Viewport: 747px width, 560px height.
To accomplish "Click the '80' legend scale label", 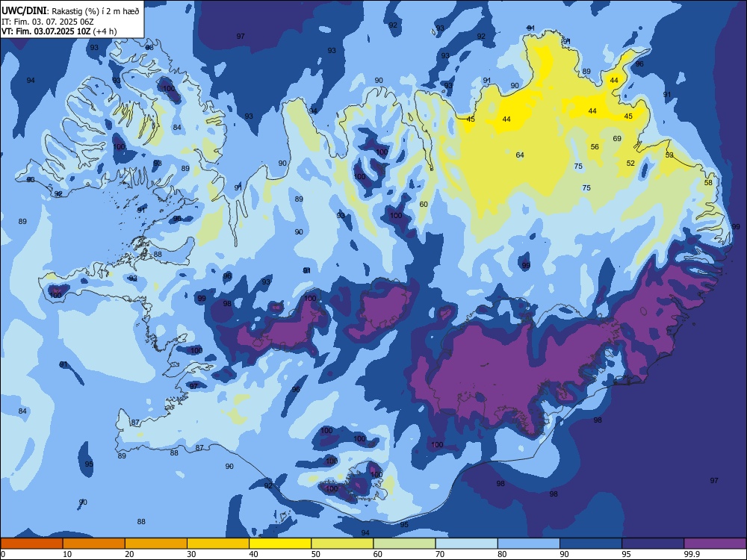I will pos(503,554).
